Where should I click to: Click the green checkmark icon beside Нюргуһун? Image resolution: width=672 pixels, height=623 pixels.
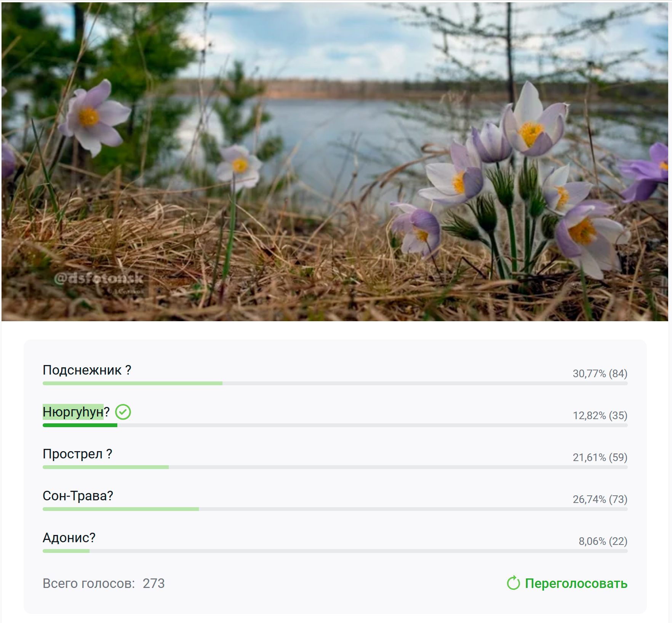(123, 412)
